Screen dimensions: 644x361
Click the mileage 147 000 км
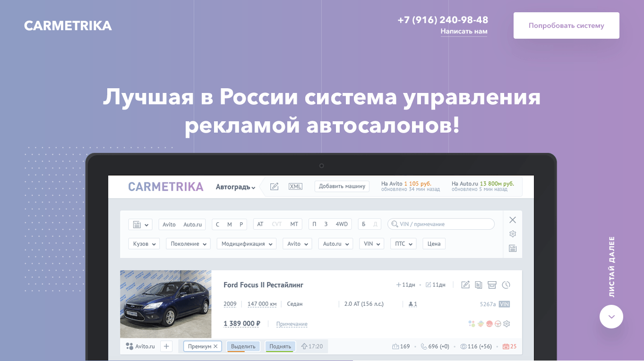(262, 304)
